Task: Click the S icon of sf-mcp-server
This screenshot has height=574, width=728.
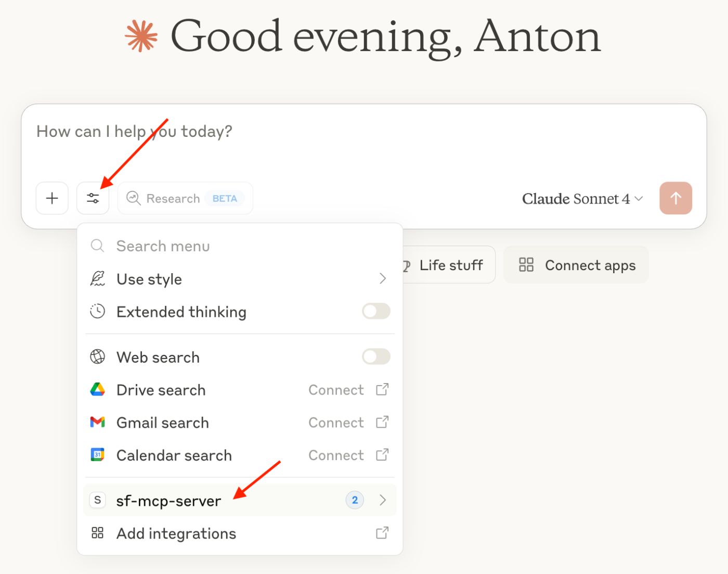Action: pyautogui.click(x=98, y=500)
